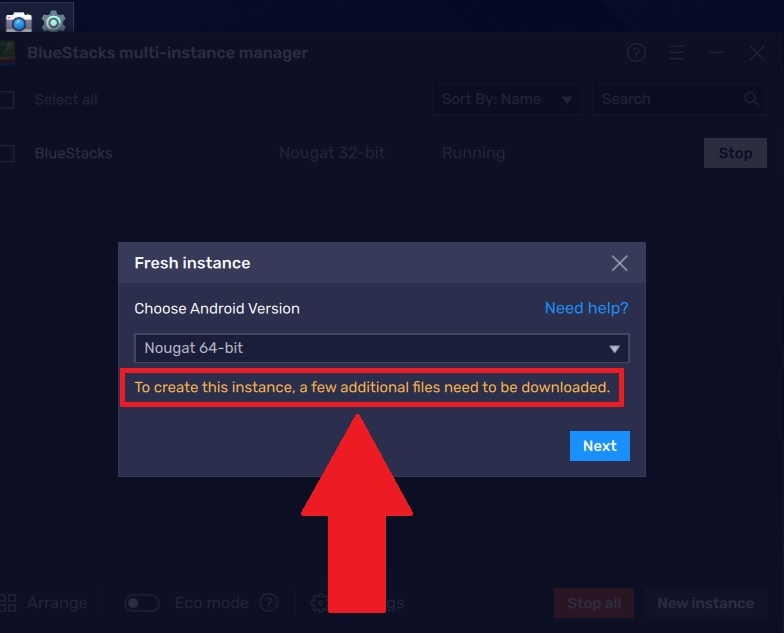Stop the BlueStacks instance

point(735,153)
